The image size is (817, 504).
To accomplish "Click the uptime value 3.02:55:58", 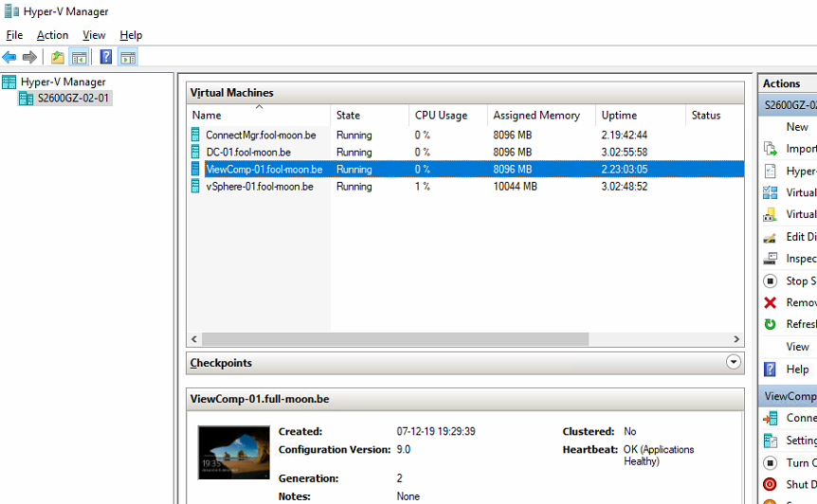I will click(x=625, y=152).
